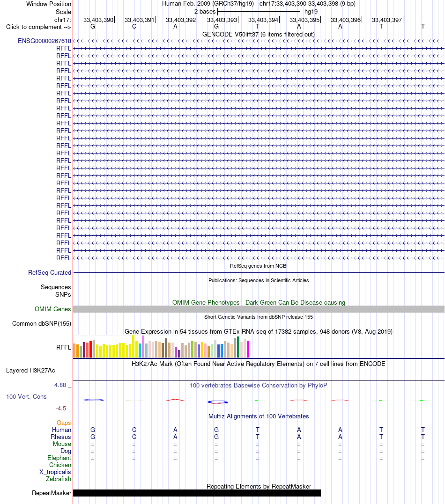Click the Window Position label

(49, 4)
